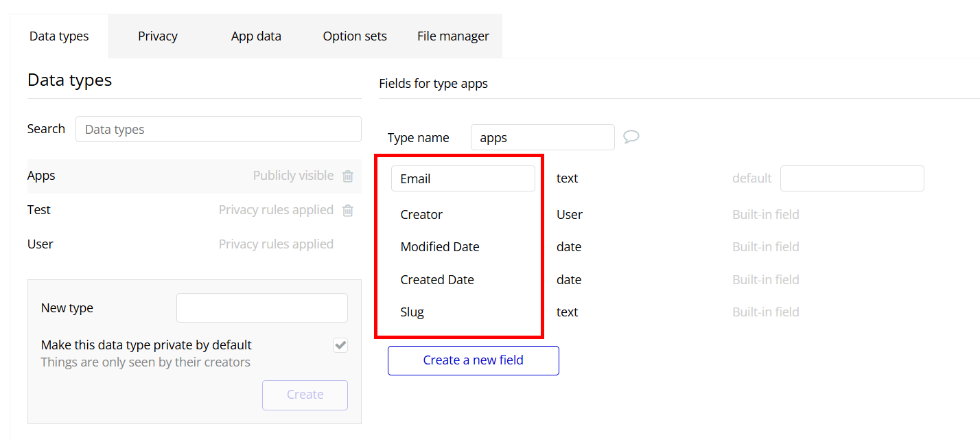Switch to the Privacy tab

point(157,36)
